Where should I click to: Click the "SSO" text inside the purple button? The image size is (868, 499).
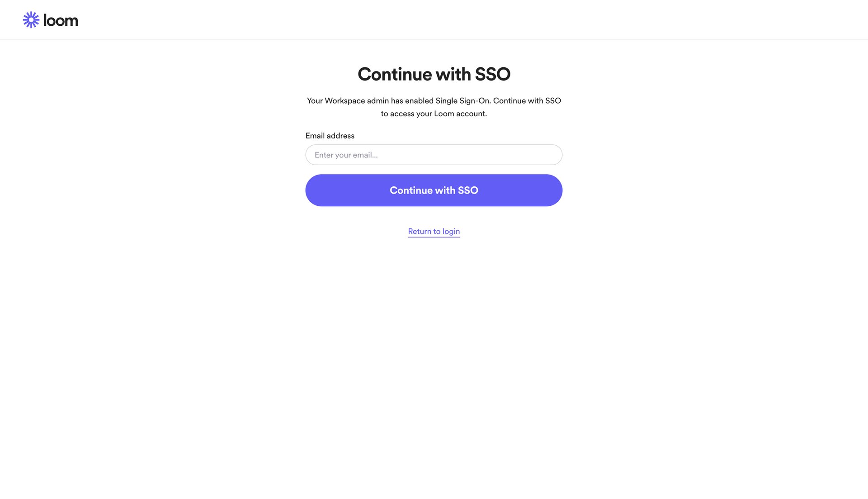coord(468,190)
